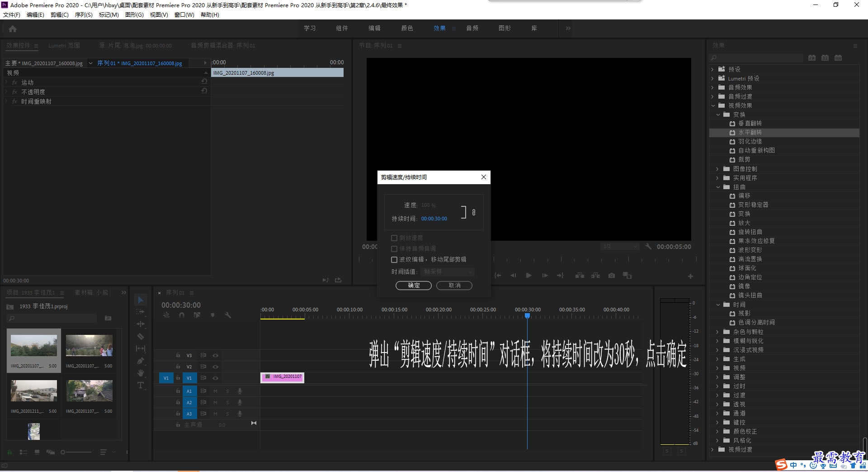Adjust the project panel zoom slider
This screenshot has height=472, width=868.
pos(76,452)
